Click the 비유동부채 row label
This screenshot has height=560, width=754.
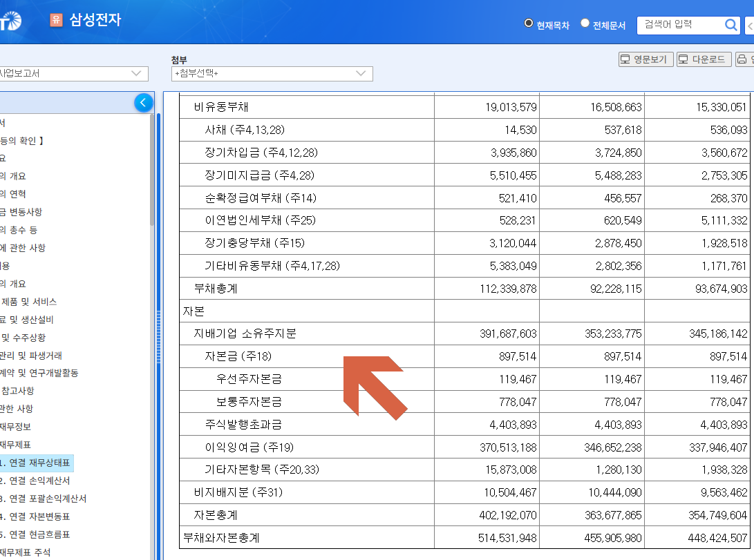click(x=221, y=107)
